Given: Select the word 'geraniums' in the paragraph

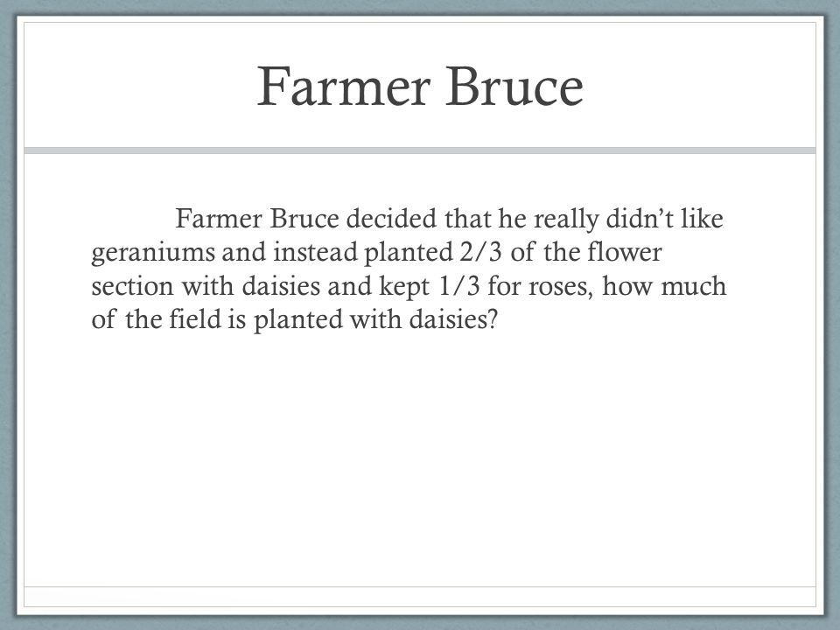Looking at the screenshot, I should click(152, 254).
